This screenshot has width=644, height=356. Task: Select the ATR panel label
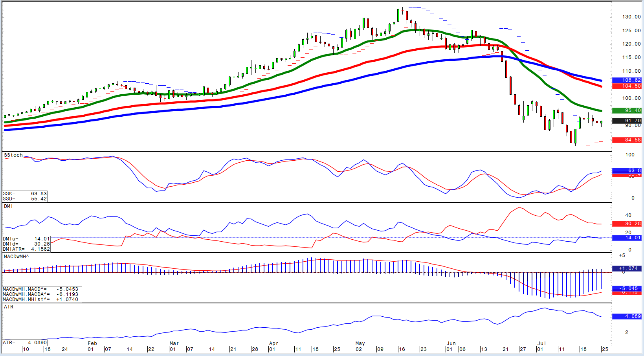coord(9,307)
